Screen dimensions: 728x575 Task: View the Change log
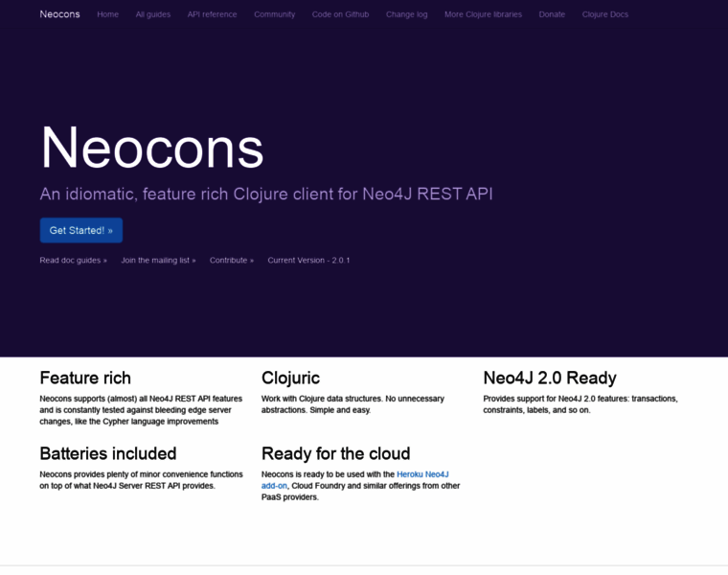pos(407,14)
